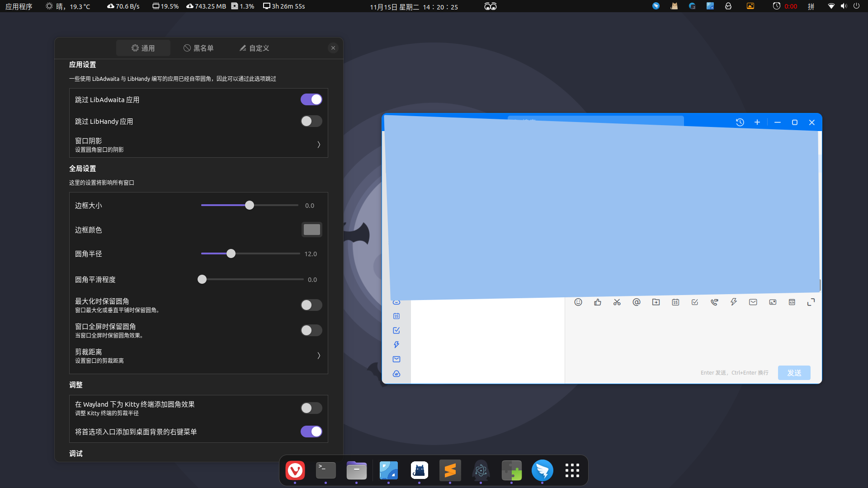Screen dimensions: 868x488
Task: Click the thumbs-up icon in chat toolbar
Action: (597, 302)
